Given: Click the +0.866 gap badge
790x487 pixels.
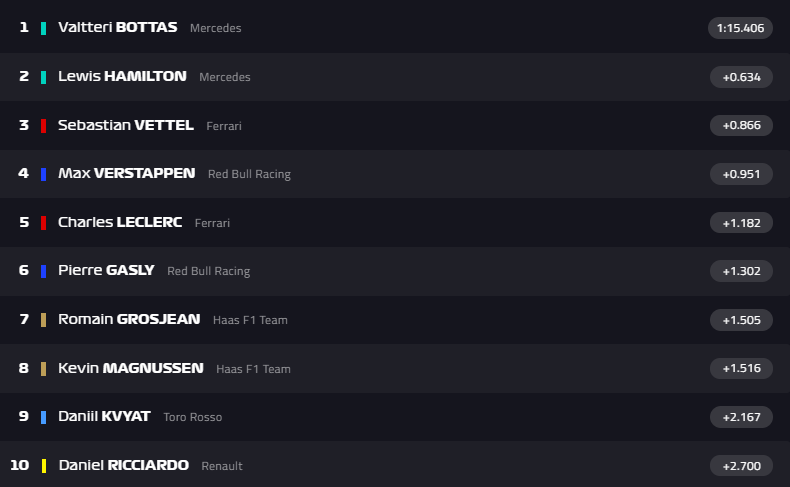Looking at the screenshot, I should (741, 125).
